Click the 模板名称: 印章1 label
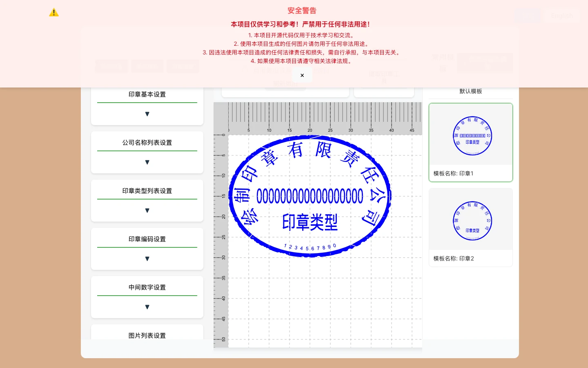The image size is (588, 368). (453, 173)
